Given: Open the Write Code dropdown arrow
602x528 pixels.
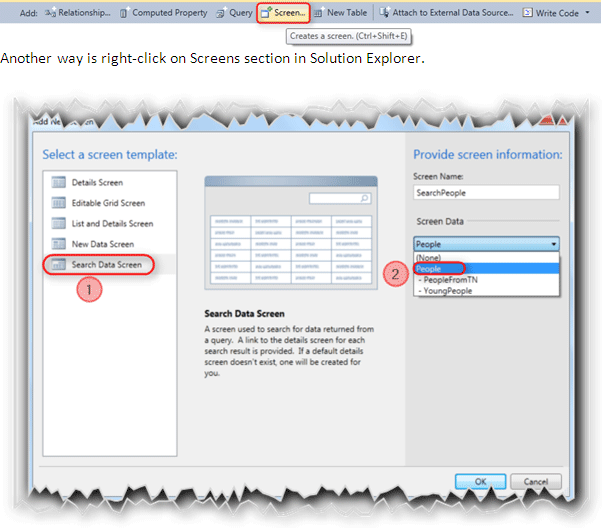Looking at the screenshot, I should pos(587,12).
